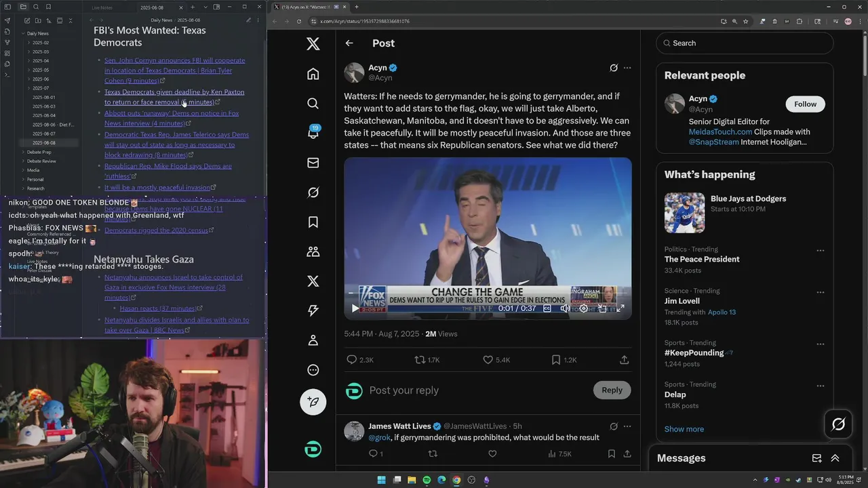Image resolution: width=868 pixels, height=488 pixels.
Task: Click the notes search magnifier icon
Action: pyautogui.click(x=36, y=7)
